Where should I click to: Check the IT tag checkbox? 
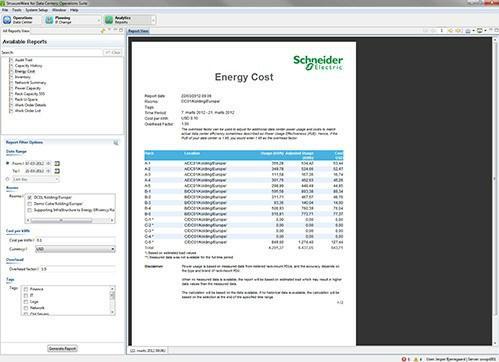pos(26,295)
